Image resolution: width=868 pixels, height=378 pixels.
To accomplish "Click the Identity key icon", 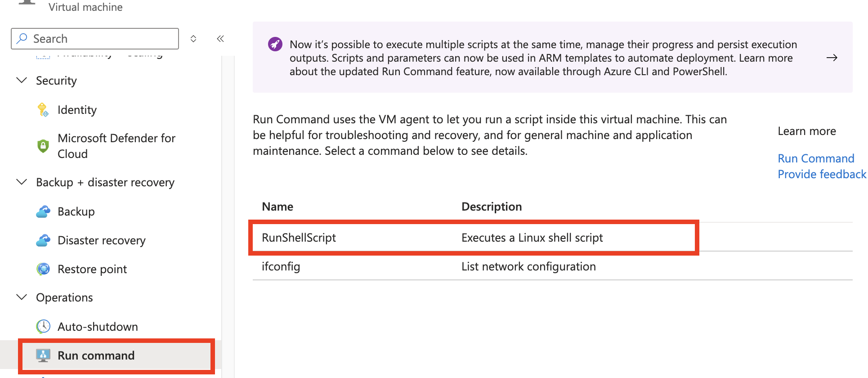I will coord(43,110).
